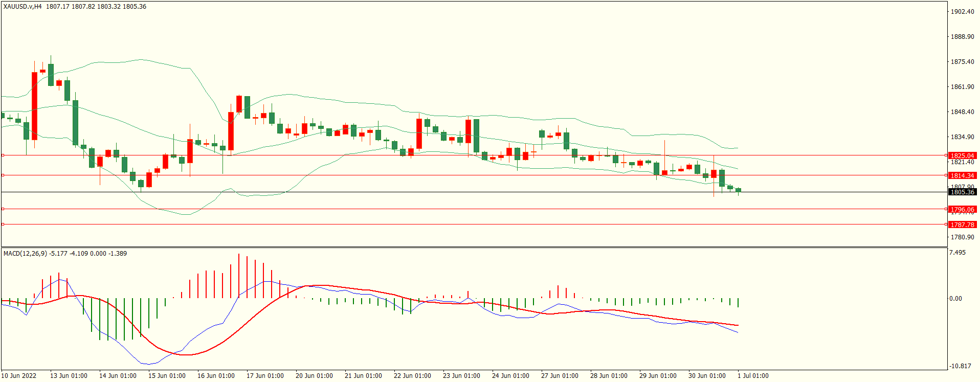Select the 1814.34 horizontal line price tag
Screen dimensions: 980x382
[x=962, y=175]
